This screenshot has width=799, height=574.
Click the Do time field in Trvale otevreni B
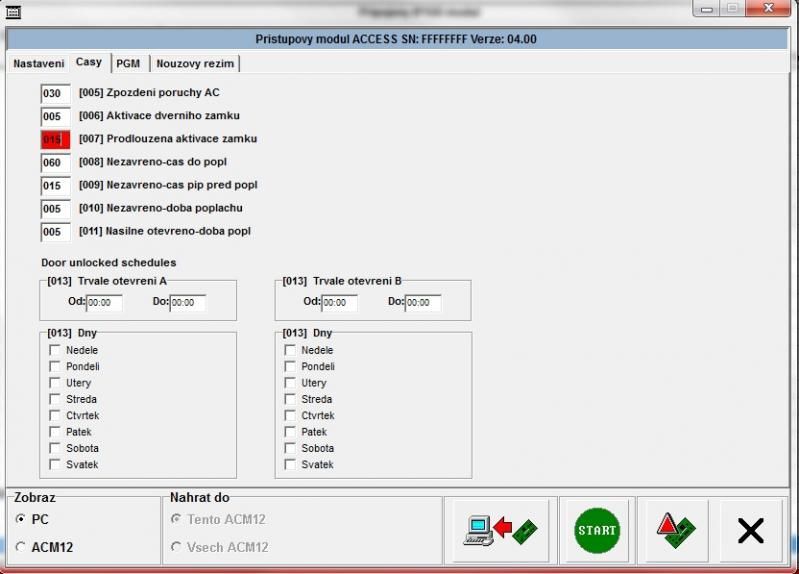click(x=422, y=302)
